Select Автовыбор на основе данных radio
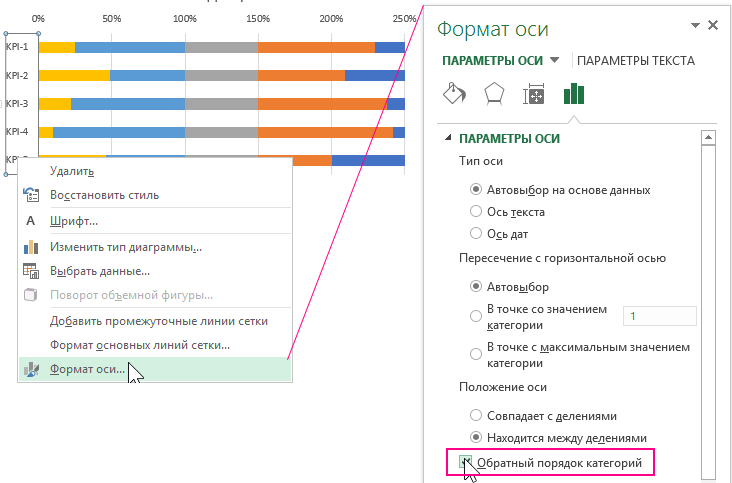 (475, 189)
